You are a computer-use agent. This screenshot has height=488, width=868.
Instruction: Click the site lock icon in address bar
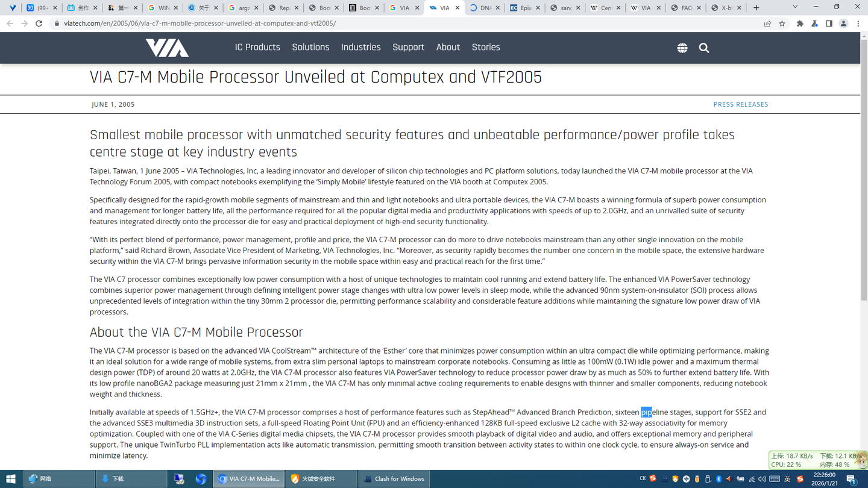tap(57, 23)
